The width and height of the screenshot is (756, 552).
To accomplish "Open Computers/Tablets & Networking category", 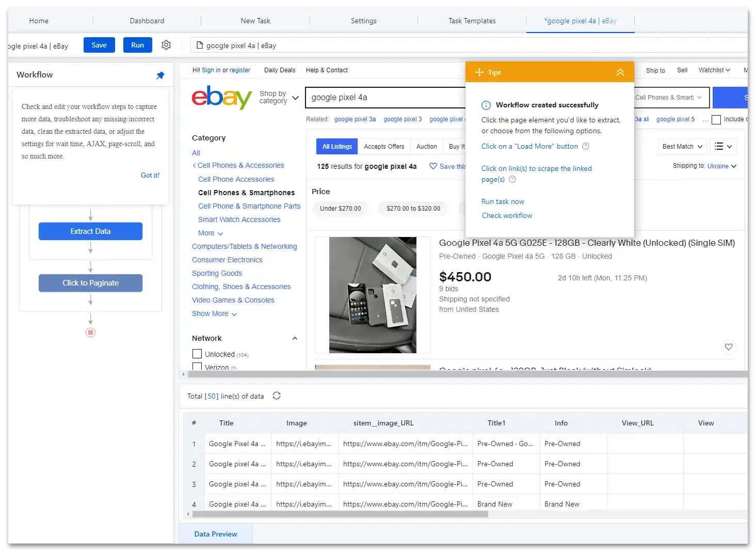I will (245, 246).
